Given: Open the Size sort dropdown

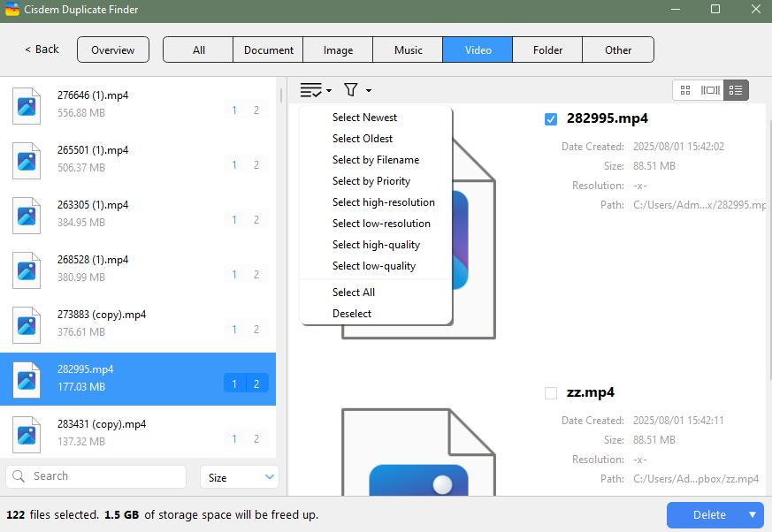Looking at the screenshot, I should [x=239, y=477].
